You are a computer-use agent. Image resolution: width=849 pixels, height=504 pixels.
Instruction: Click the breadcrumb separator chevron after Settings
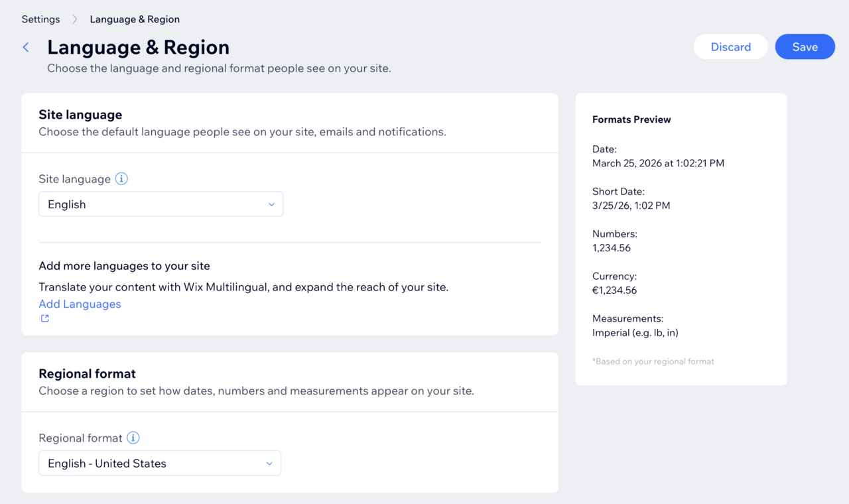(75, 19)
